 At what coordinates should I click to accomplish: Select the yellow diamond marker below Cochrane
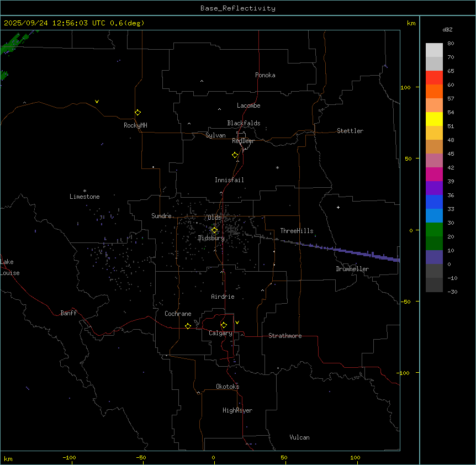[x=188, y=326]
